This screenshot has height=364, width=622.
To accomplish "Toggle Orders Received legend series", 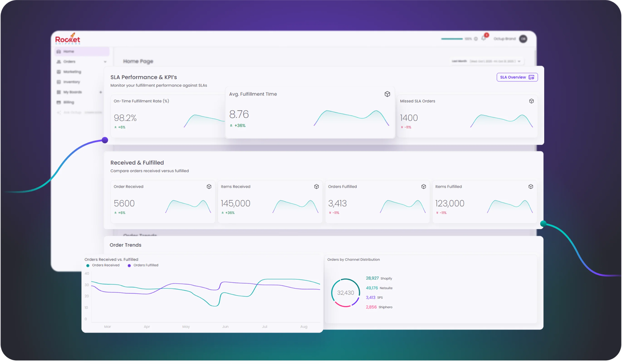I will coord(103,265).
